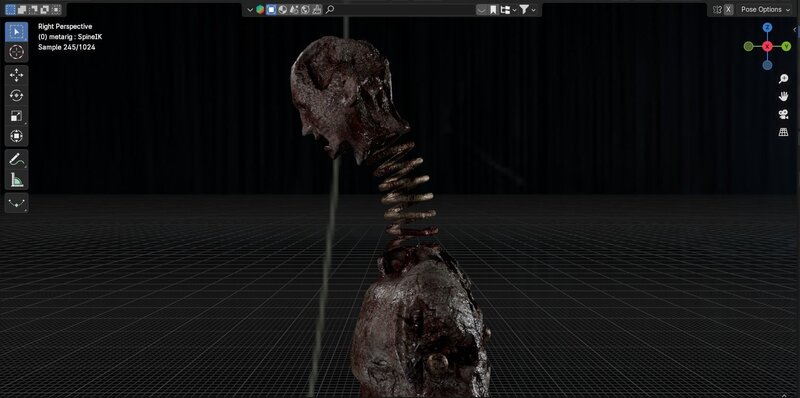Pick the Rotate tool
The height and width of the screenshot is (398, 800).
pyautogui.click(x=16, y=96)
